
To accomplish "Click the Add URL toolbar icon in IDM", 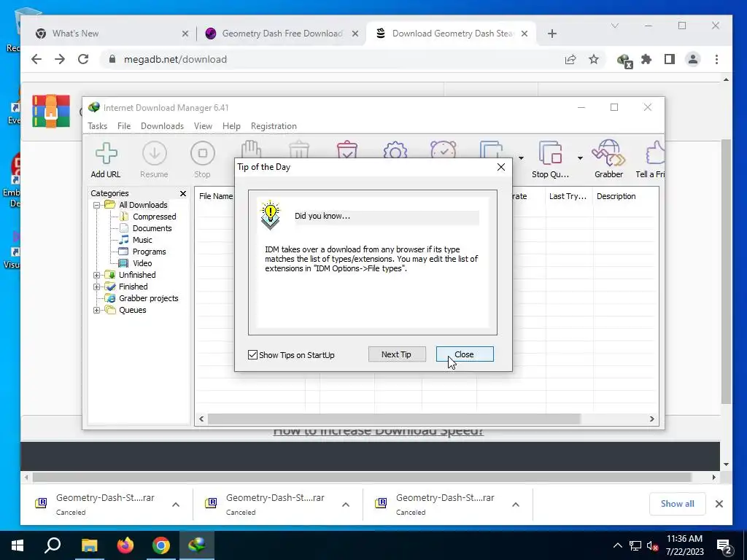I will pos(106,160).
